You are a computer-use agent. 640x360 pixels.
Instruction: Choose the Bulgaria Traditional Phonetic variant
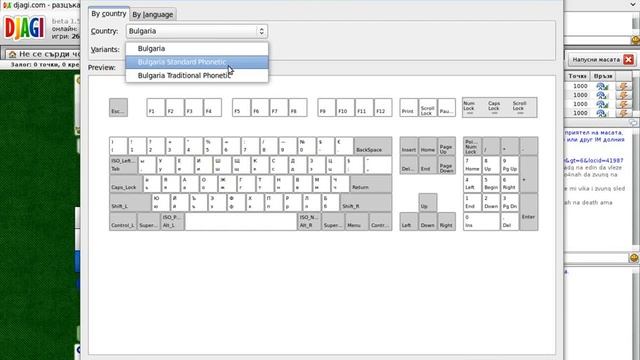pyautogui.click(x=197, y=76)
